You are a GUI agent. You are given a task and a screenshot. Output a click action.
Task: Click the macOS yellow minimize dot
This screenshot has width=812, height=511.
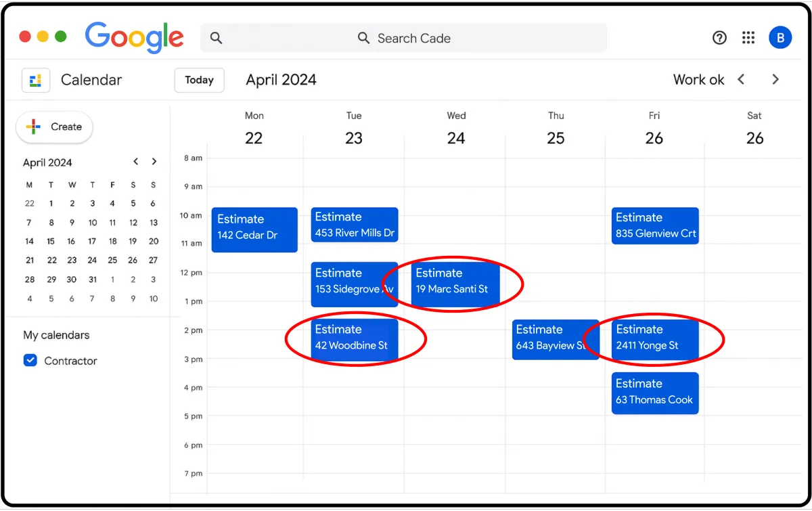43,37
